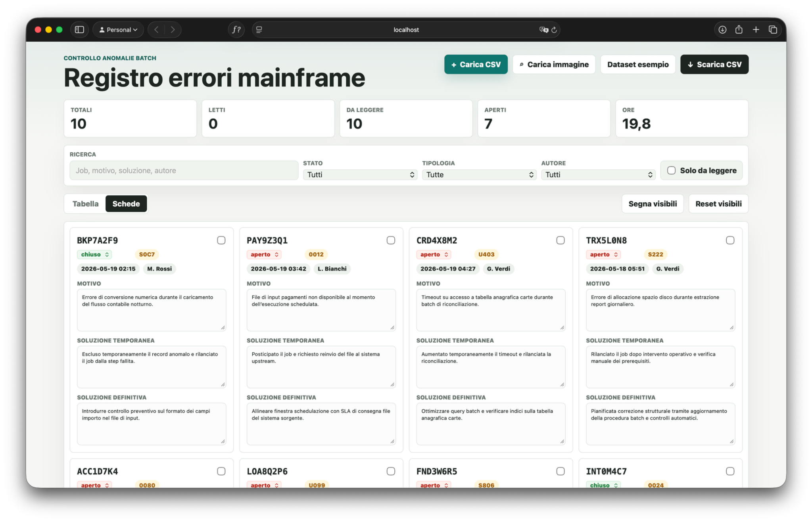Tick the checkbox on card LOA8Q2P6
Viewport: 812px width, 522px height.
click(x=391, y=471)
